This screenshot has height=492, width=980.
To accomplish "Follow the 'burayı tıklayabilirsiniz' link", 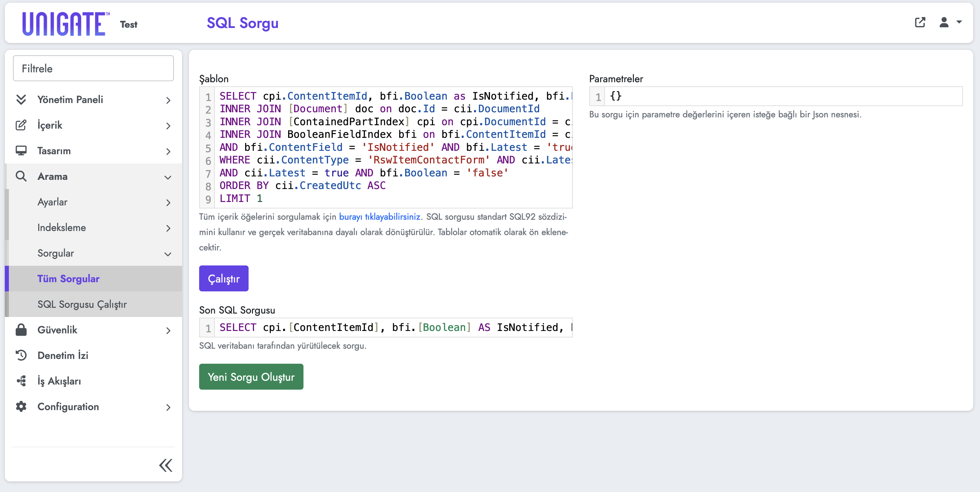I will click(379, 217).
